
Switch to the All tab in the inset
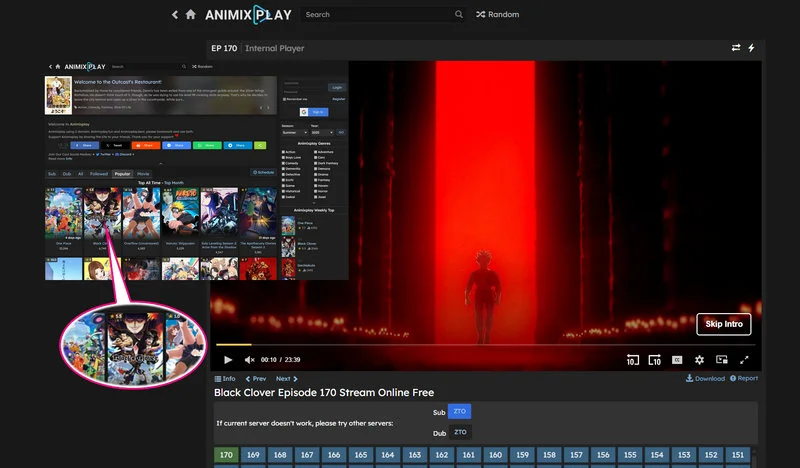tap(80, 174)
